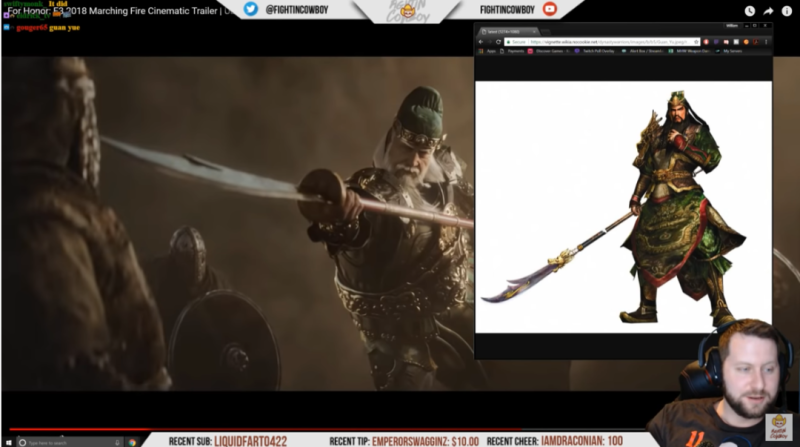This screenshot has width=800, height=447.
Task: Click the Watch later clock icon
Action: pos(749,11)
